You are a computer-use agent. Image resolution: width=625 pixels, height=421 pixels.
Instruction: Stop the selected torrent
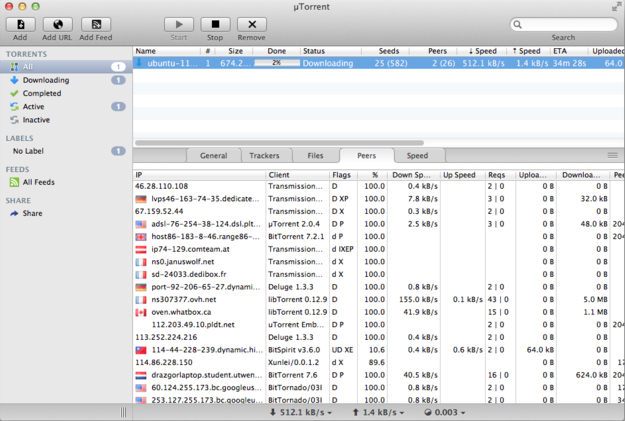point(215,24)
